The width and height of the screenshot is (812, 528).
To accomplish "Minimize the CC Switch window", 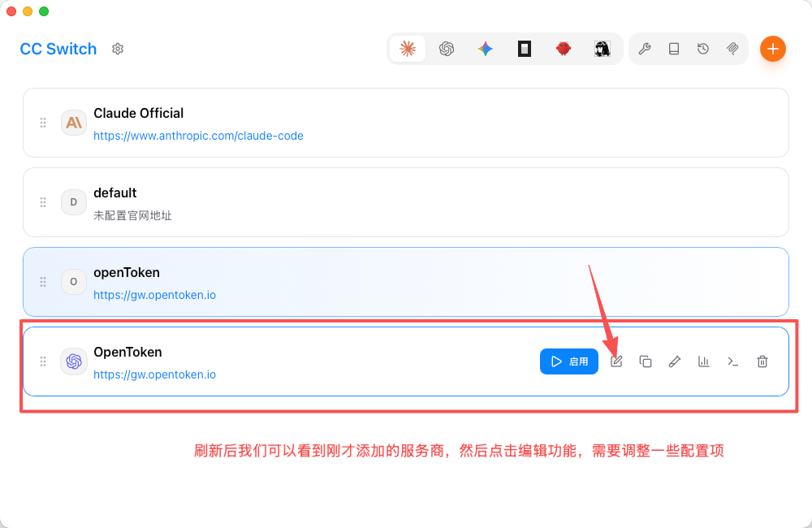I will [x=28, y=11].
